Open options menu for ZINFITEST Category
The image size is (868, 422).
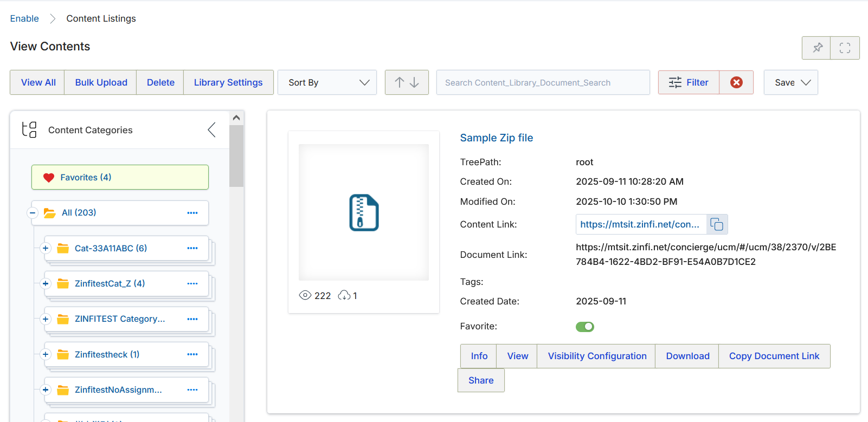point(192,319)
